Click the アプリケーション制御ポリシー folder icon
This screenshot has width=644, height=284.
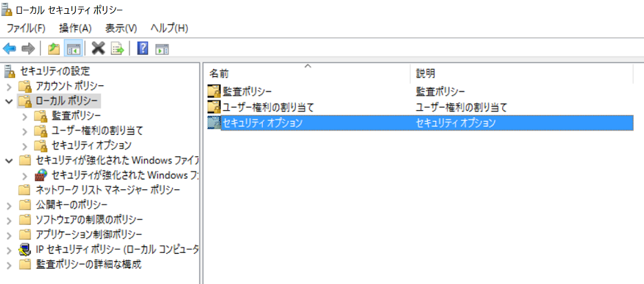pos(25,234)
